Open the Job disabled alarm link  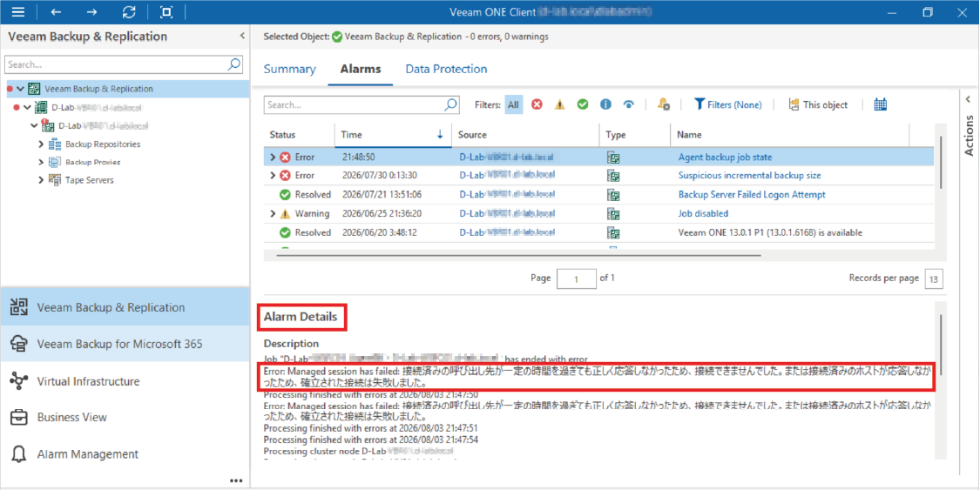coord(703,213)
